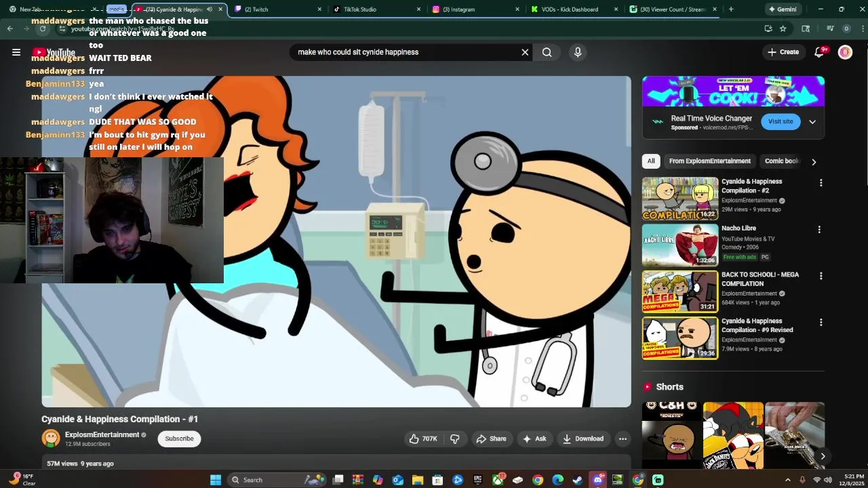This screenshot has width=868, height=488.
Task: Open the C&H short thumbnail
Action: [671, 435]
